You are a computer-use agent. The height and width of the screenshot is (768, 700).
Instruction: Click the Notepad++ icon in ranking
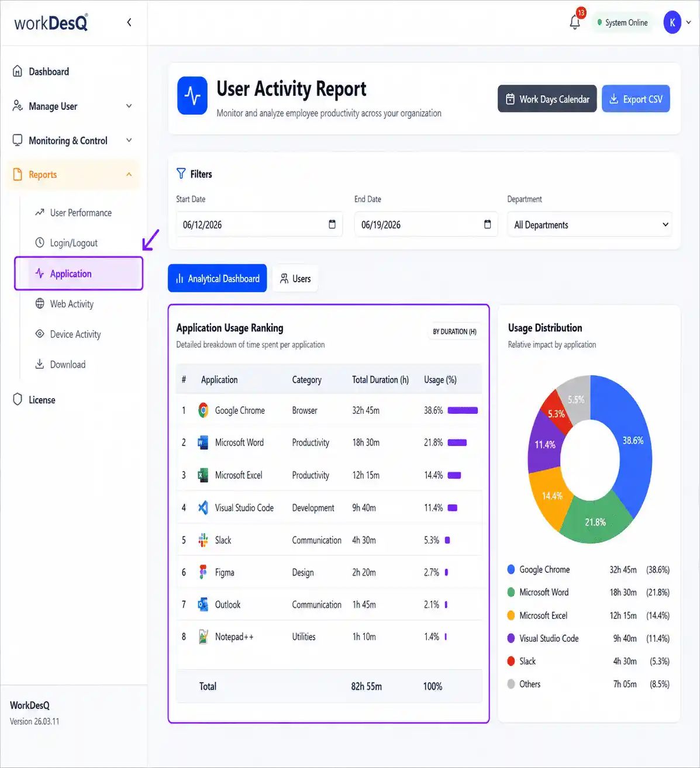203,636
